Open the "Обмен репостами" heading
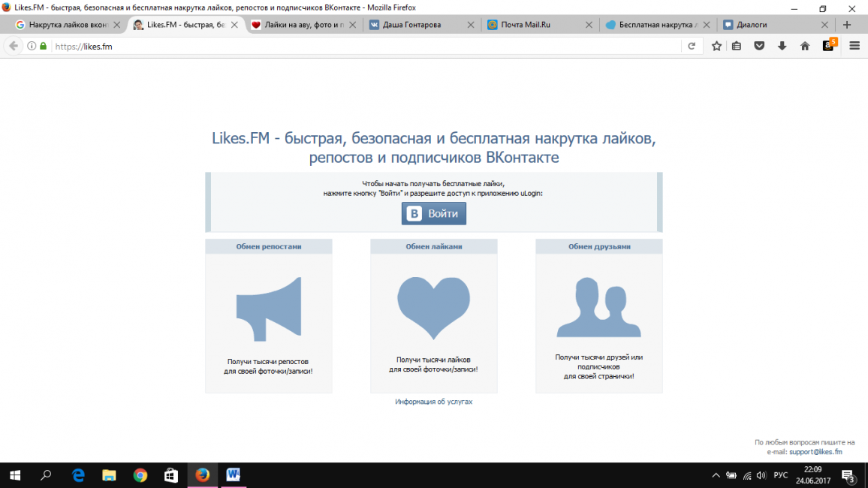The height and width of the screenshot is (488, 868). click(x=269, y=247)
